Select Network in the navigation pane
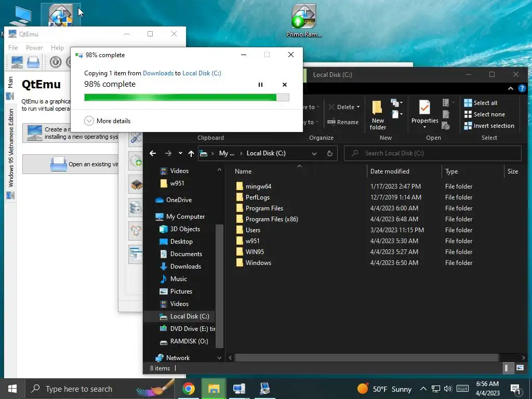The height and width of the screenshot is (399, 532). 172,357
